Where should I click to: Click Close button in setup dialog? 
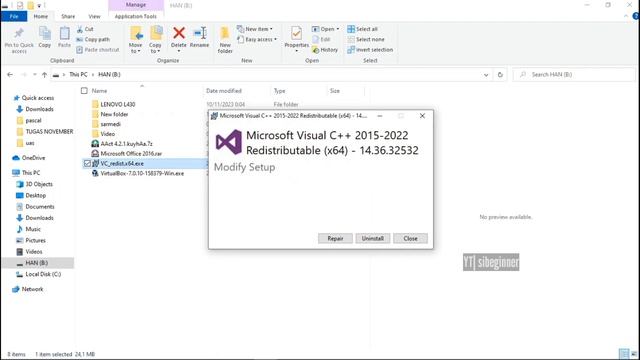click(410, 238)
